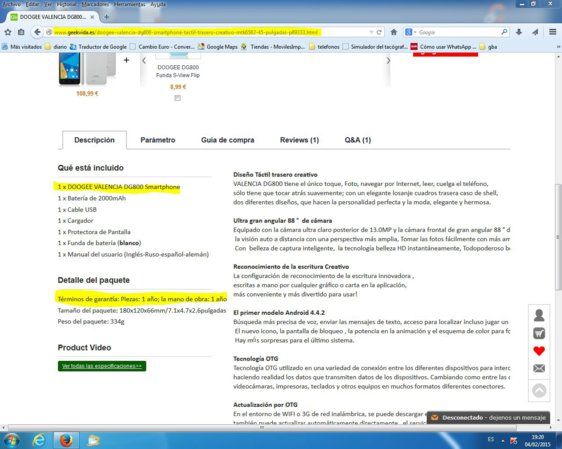Expand the URL bar history dropdown
Viewport: 562px width, 449px height.
tap(371, 32)
